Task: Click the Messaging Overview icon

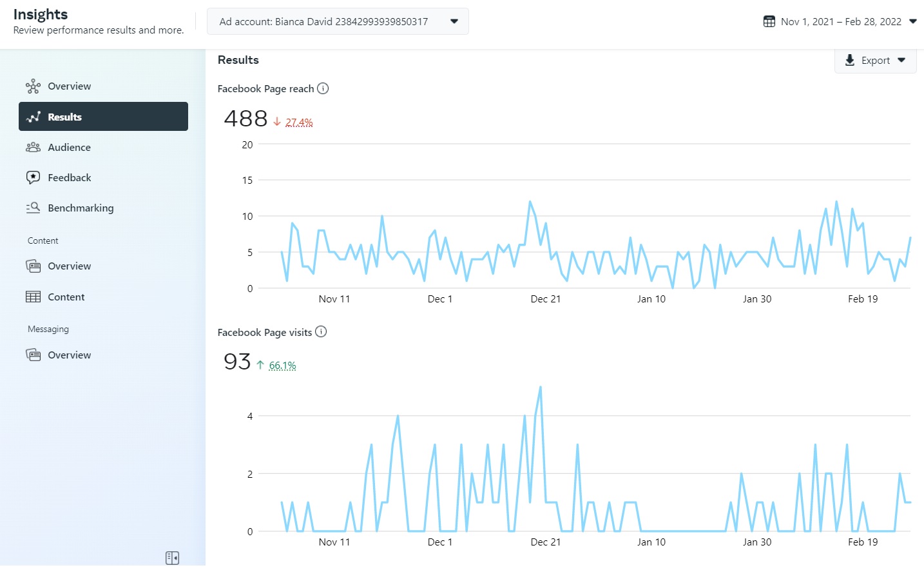Action: pyautogui.click(x=33, y=355)
